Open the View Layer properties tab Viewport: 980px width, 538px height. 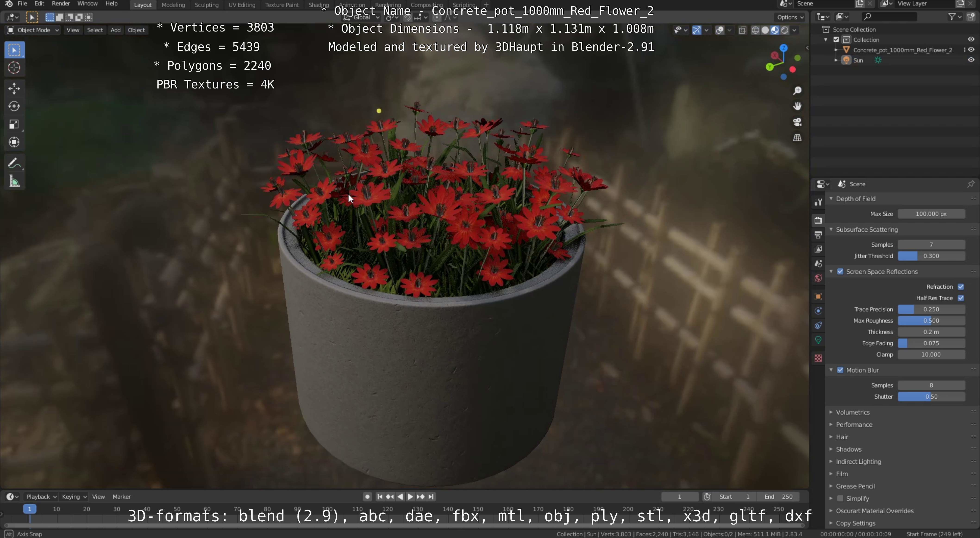point(818,249)
